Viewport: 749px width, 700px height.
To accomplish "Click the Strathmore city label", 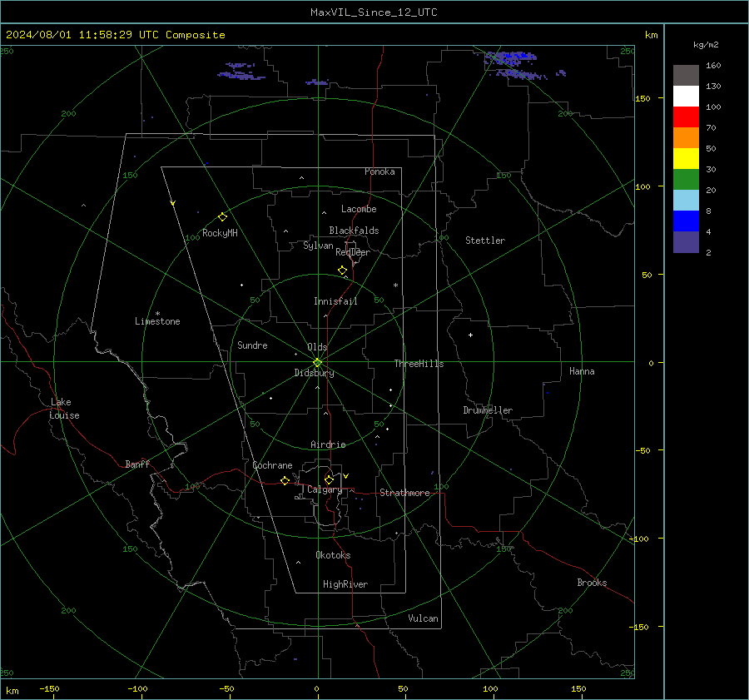I will click(404, 493).
